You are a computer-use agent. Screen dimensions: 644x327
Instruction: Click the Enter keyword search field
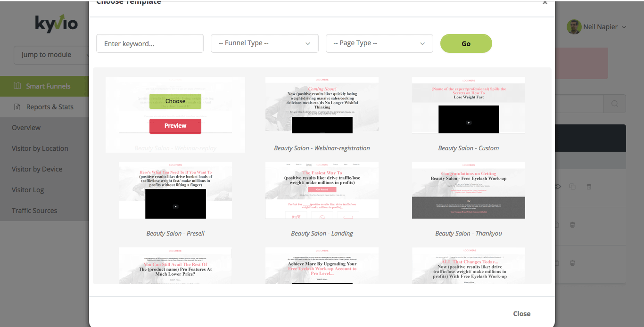(x=150, y=43)
